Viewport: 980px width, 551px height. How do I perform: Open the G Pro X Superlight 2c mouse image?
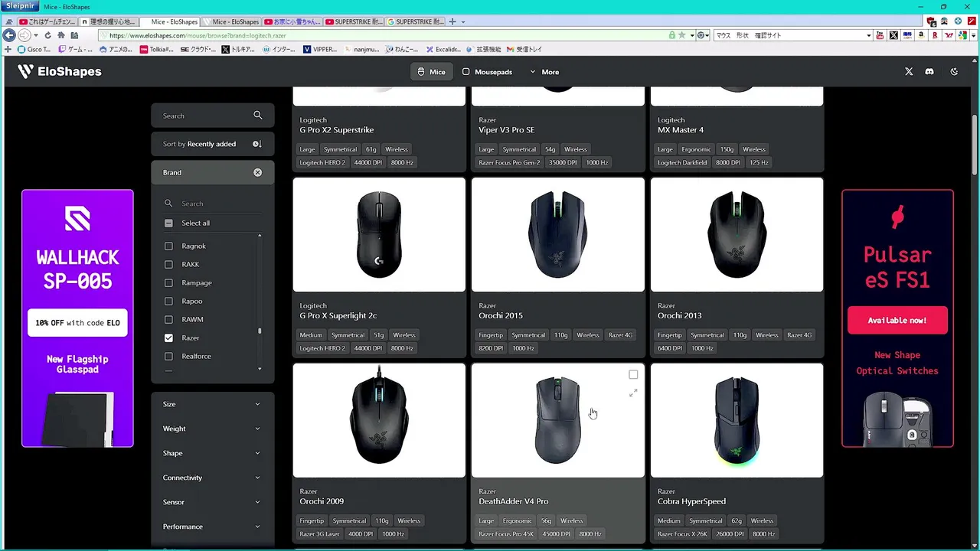point(379,234)
